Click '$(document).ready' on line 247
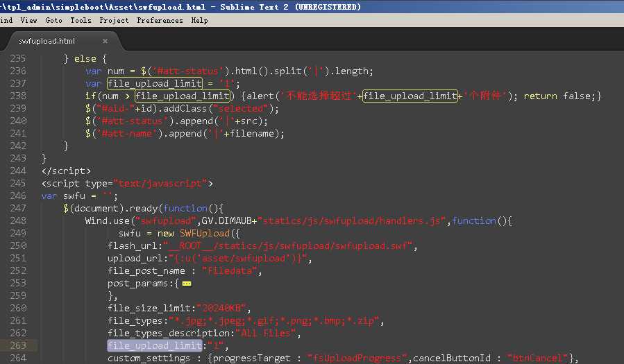Image resolution: width=624 pixels, height=364 pixels. pyautogui.click(x=110, y=209)
